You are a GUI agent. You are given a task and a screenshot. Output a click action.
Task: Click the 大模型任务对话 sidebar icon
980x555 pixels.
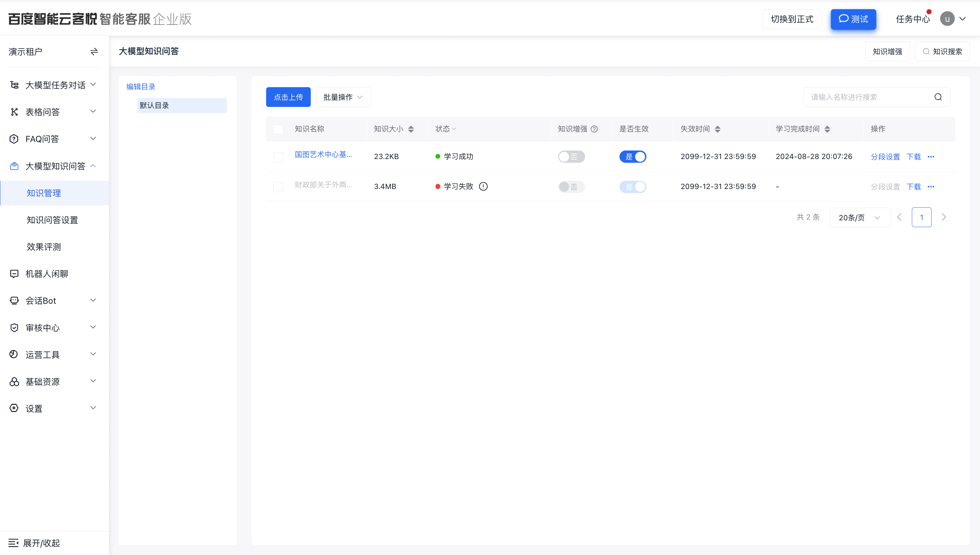pos(14,85)
